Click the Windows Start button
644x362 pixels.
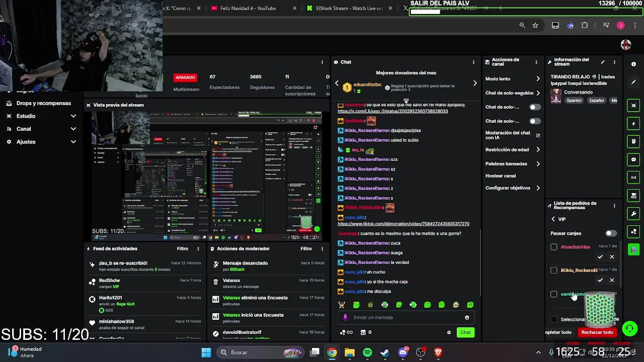[x=206, y=352]
